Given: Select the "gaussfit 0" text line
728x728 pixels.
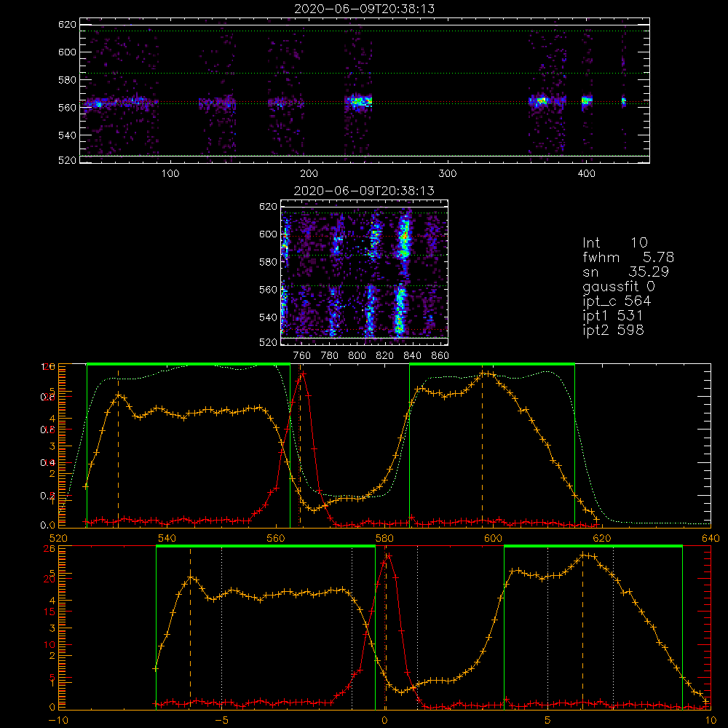Looking at the screenshot, I should click(x=618, y=287).
